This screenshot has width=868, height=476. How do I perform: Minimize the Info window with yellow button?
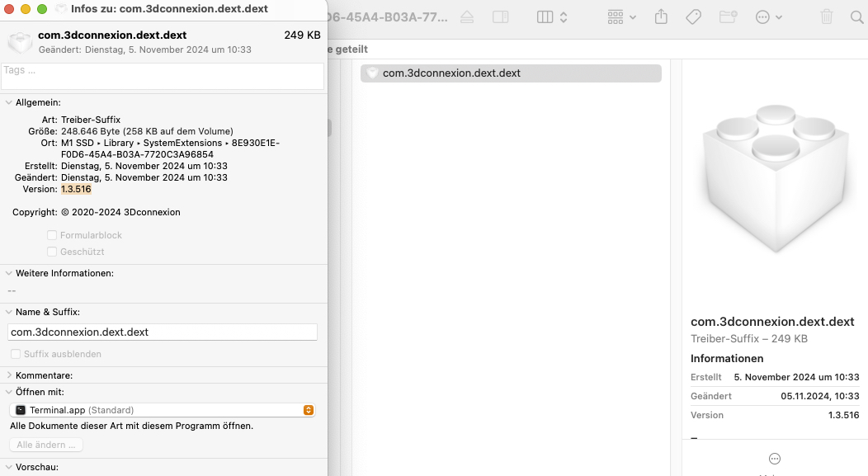(x=26, y=9)
